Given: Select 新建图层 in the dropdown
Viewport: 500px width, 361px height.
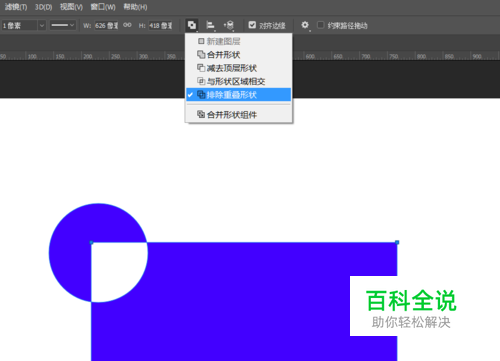Looking at the screenshot, I should pyautogui.click(x=239, y=41).
